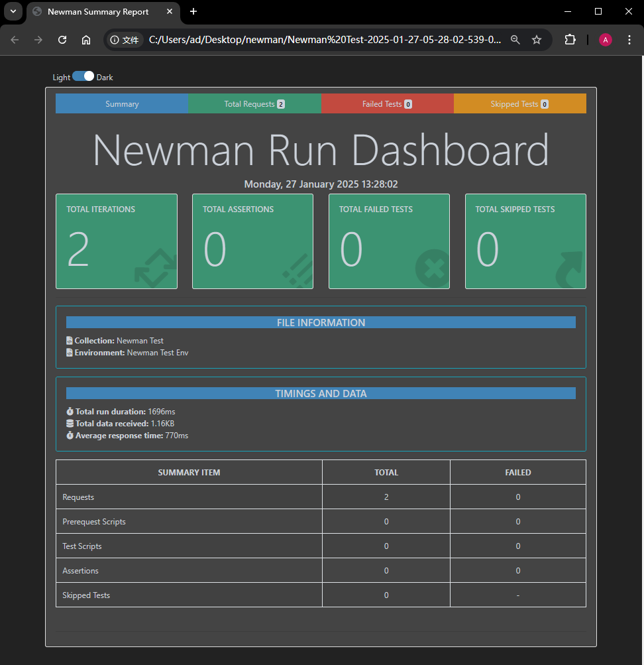644x665 pixels.
Task: Click the Average response time stopwatch icon
Action: (x=70, y=435)
